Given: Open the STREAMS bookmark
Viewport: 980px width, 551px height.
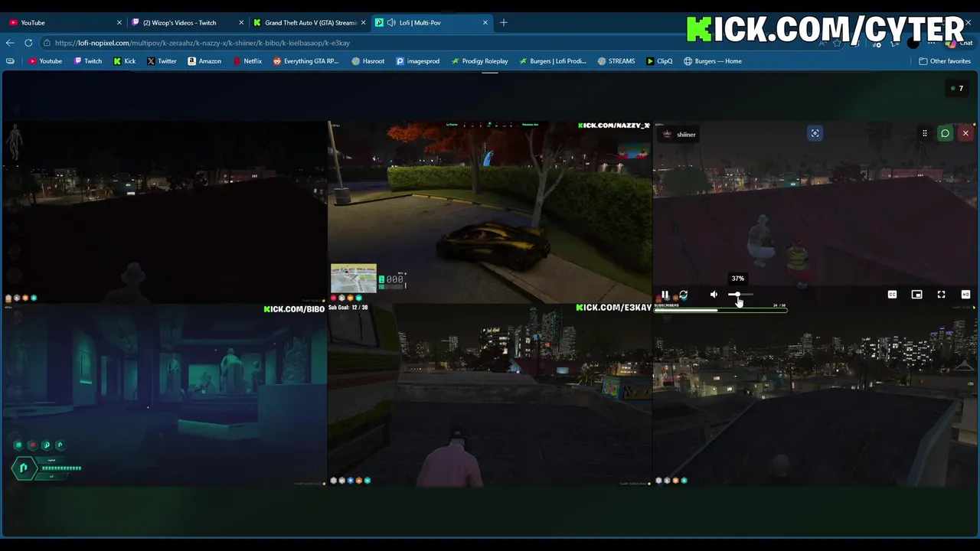Looking at the screenshot, I should coord(616,61).
